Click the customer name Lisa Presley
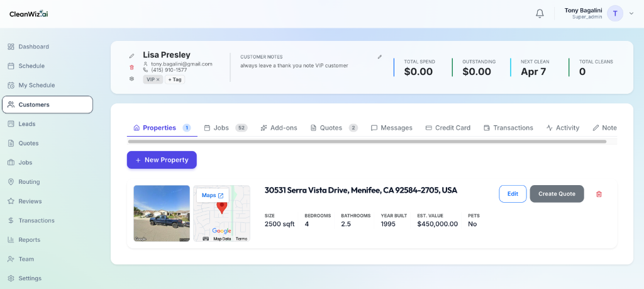 coord(167,55)
